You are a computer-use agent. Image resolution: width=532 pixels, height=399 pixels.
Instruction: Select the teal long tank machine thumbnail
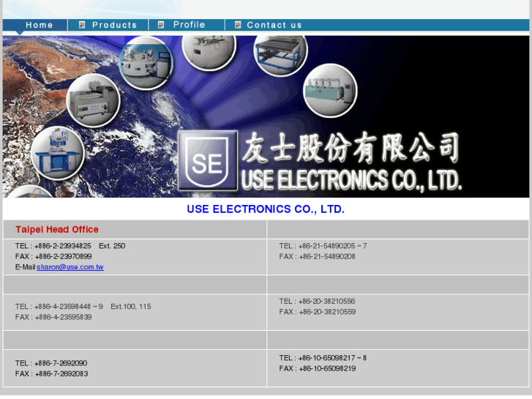330,90
